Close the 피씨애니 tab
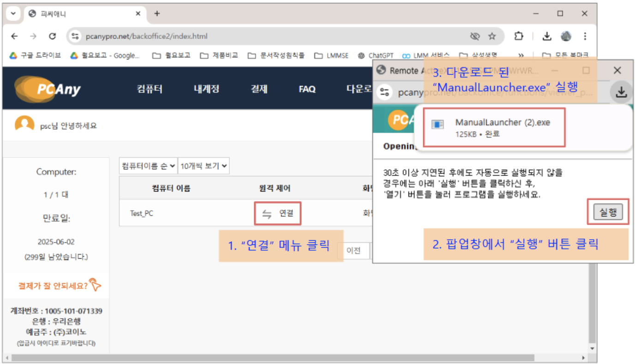This screenshot has width=636, height=364. tap(138, 14)
